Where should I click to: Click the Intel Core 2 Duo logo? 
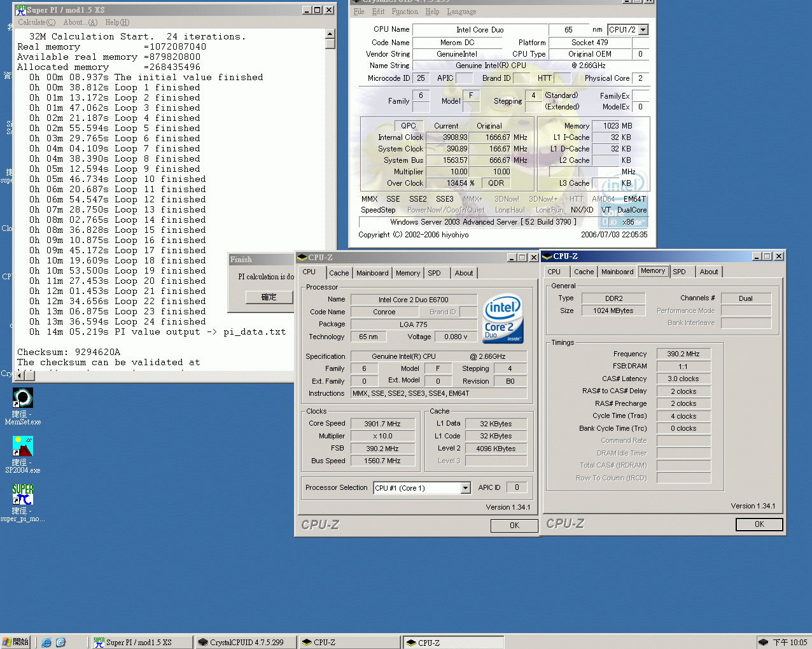(x=503, y=318)
